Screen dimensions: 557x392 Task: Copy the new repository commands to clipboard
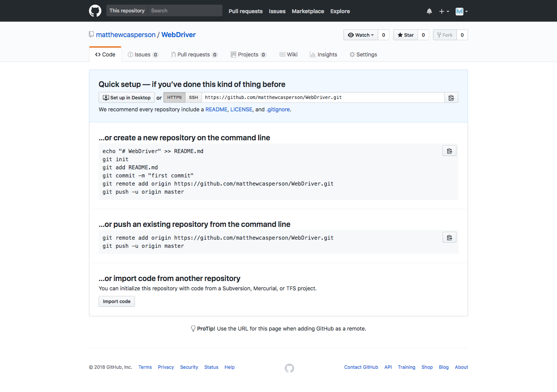(x=449, y=151)
